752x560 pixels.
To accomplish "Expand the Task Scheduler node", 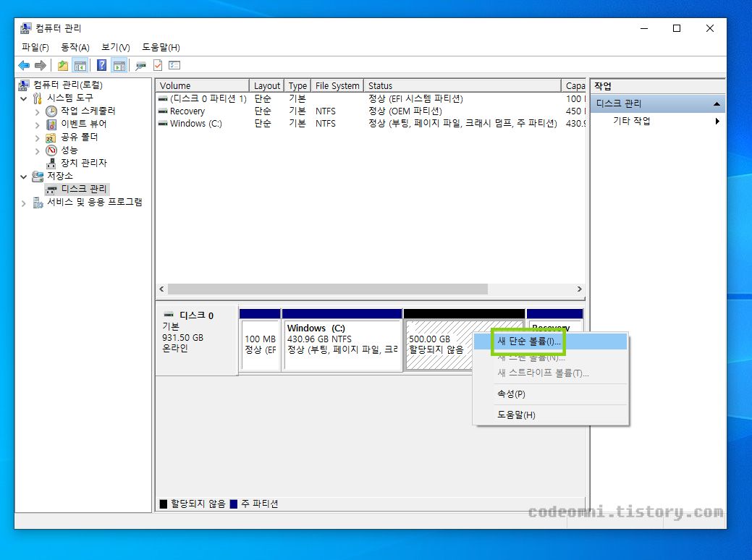I will pyautogui.click(x=38, y=111).
